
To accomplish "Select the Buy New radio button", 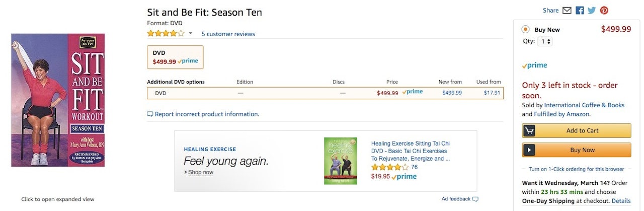I will [525, 29].
